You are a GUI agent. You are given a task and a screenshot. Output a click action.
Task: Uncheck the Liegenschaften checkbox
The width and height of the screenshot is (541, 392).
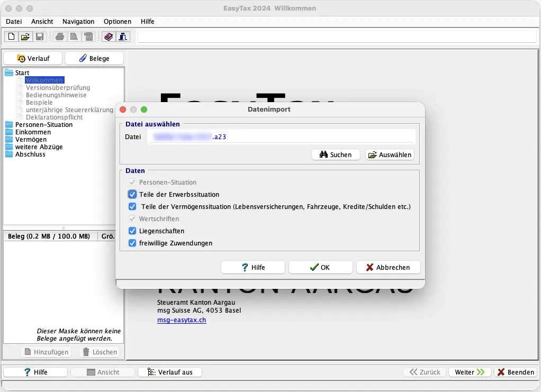coord(132,231)
